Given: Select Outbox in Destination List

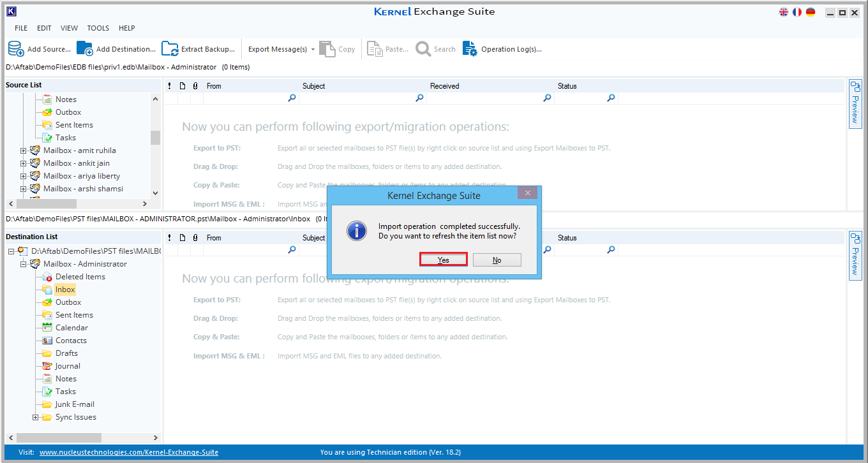Looking at the screenshot, I should pos(68,302).
